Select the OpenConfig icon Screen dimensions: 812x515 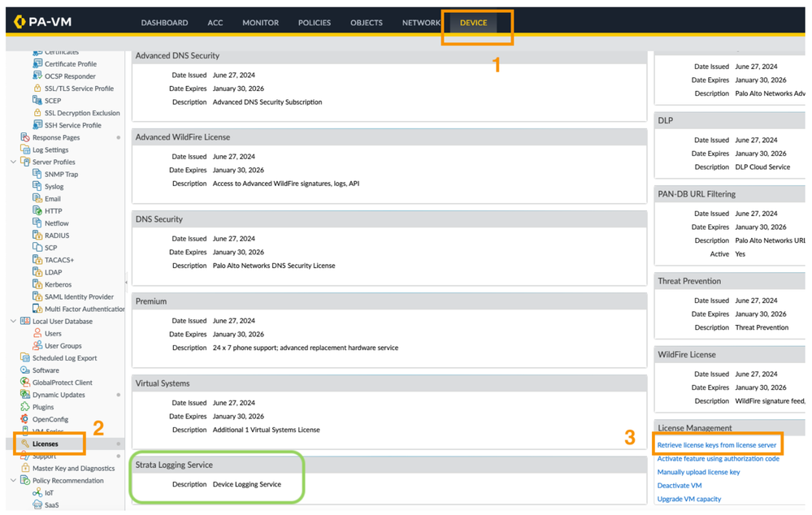point(25,418)
